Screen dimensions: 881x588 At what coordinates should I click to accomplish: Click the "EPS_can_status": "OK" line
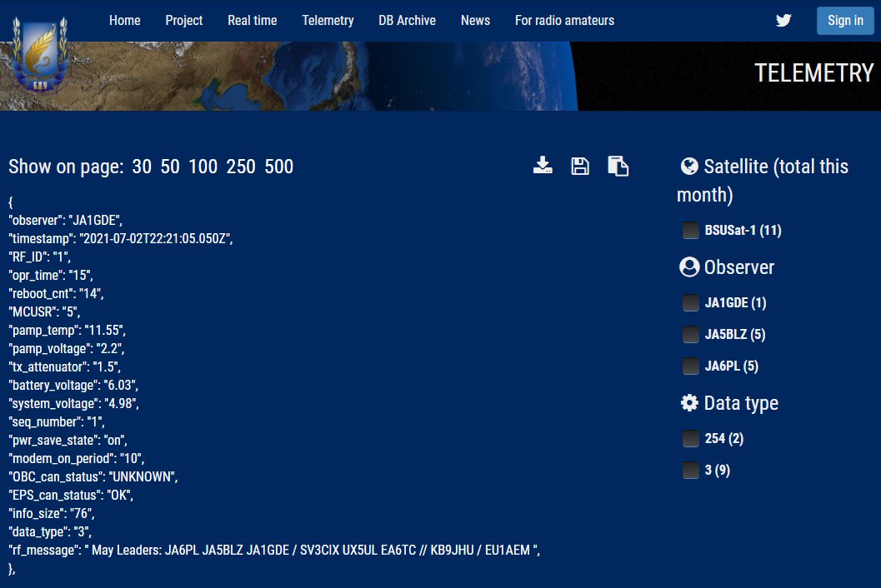[x=72, y=496]
